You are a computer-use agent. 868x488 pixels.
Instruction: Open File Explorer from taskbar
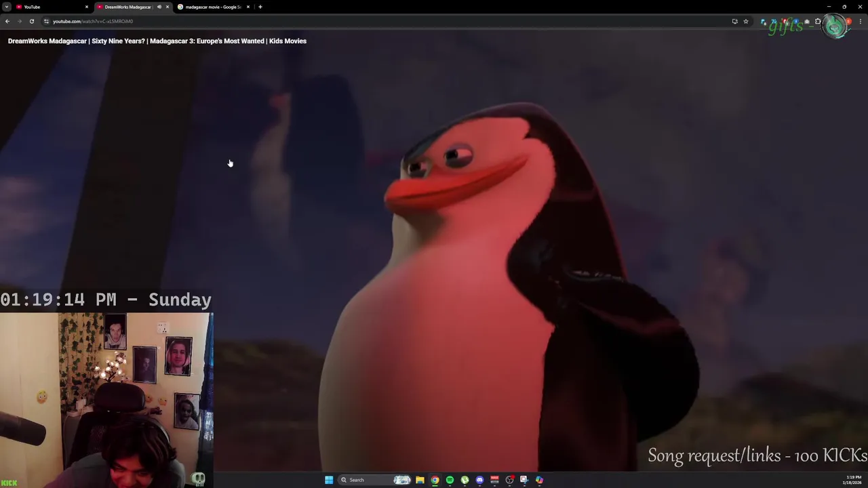pyautogui.click(x=420, y=480)
